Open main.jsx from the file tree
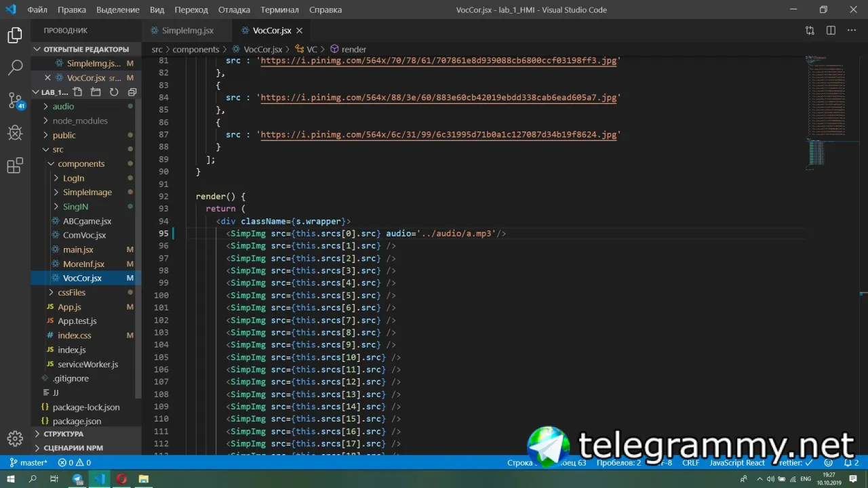This screenshot has height=488, width=868. point(78,249)
